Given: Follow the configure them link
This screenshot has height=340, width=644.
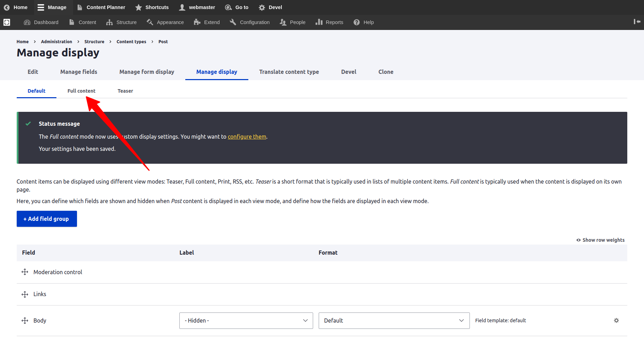Looking at the screenshot, I should 247,137.
